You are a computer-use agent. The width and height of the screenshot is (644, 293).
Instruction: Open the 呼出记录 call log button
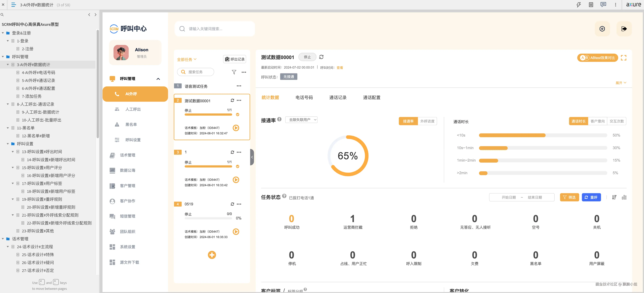pos(234,59)
